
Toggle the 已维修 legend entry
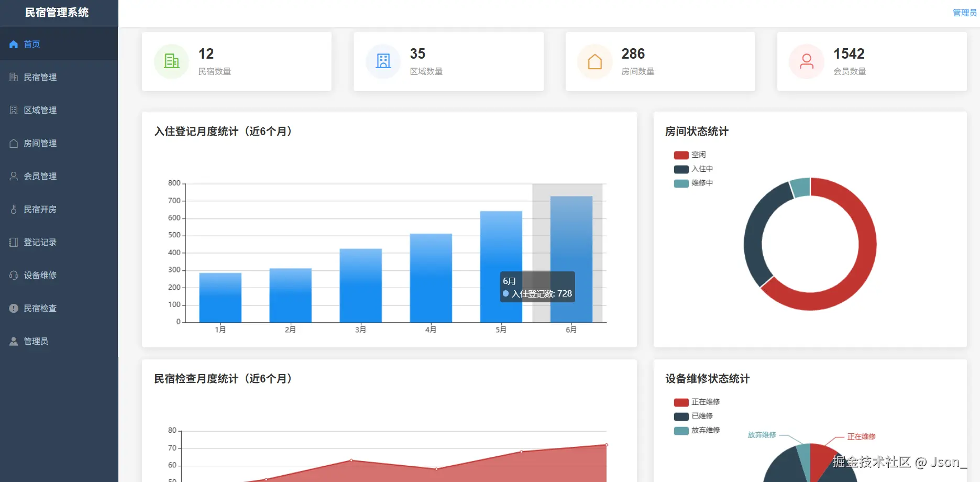pyautogui.click(x=693, y=416)
